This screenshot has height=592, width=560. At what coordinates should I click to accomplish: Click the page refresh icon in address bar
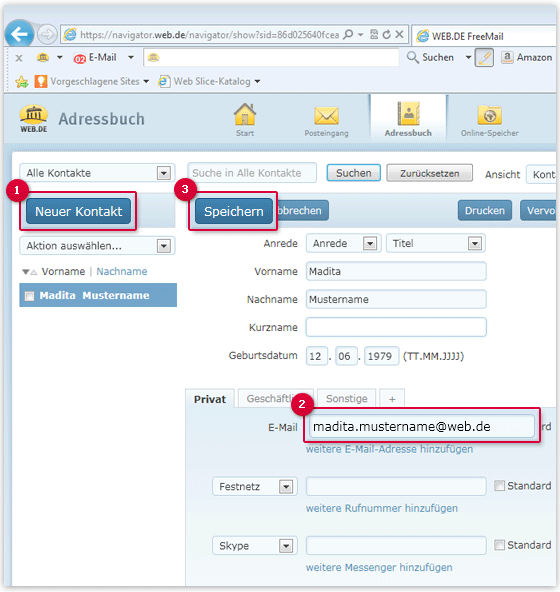[386, 35]
